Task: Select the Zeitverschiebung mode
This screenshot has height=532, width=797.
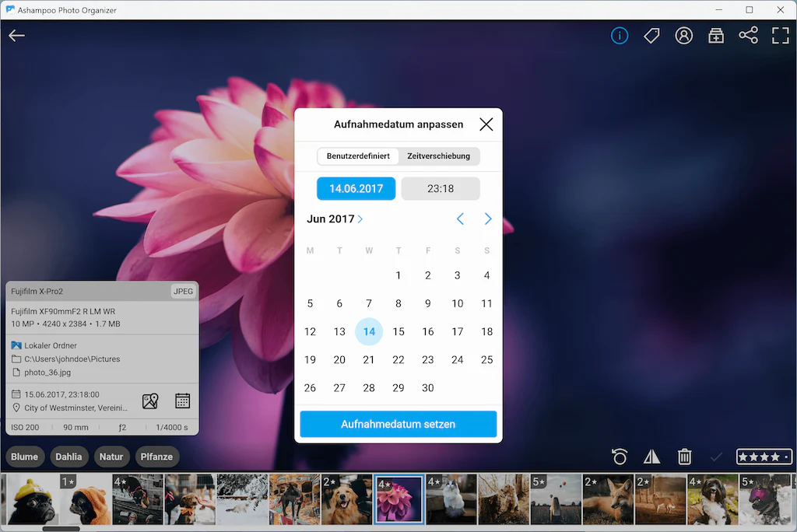Action: pyautogui.click(x=438, y=156)
